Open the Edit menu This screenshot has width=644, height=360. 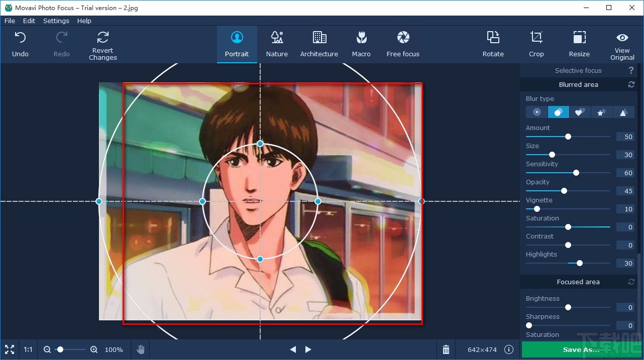[29, 21]
